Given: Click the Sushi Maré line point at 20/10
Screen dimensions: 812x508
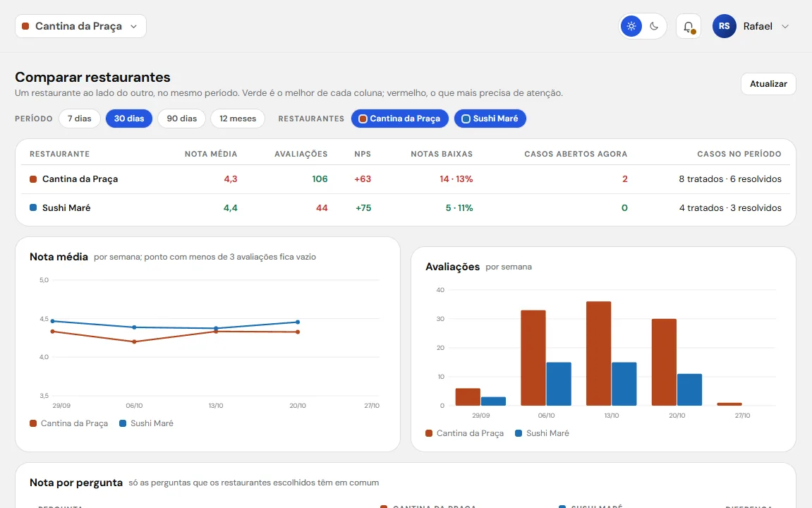Looking at the screenshot, I should pos(298,322).
